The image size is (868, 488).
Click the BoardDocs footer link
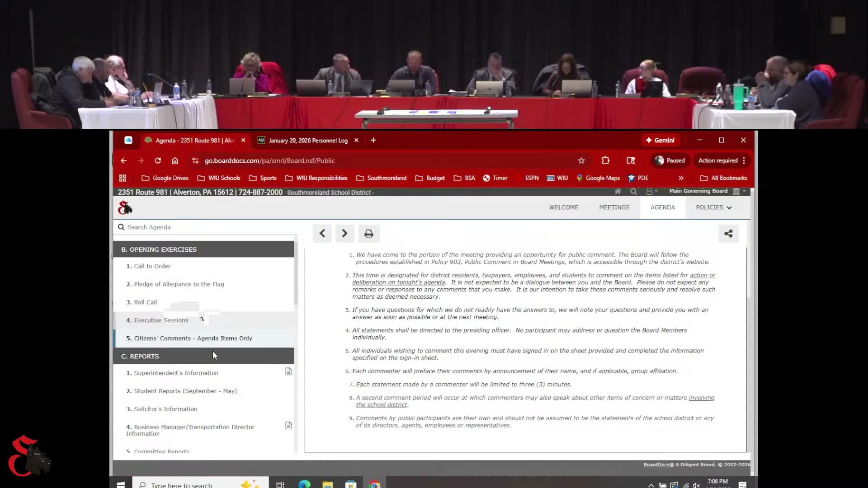656,465
